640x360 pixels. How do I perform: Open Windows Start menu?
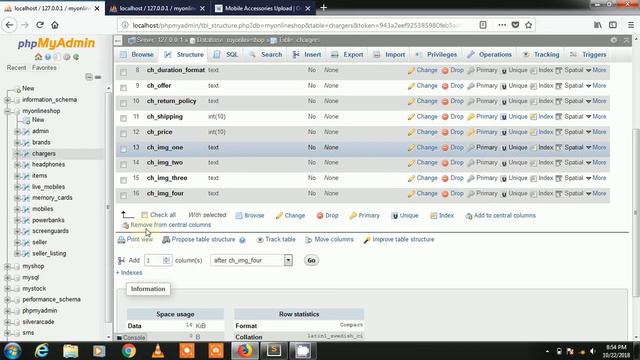point(13,351)
